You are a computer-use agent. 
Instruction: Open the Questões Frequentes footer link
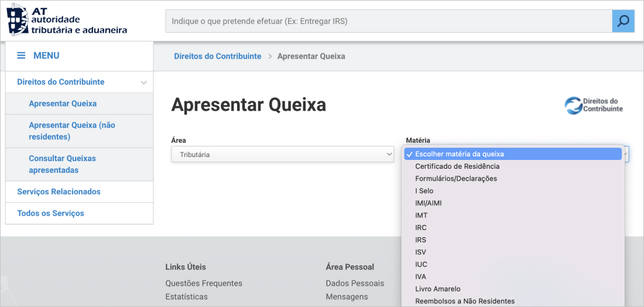[203, 283]
